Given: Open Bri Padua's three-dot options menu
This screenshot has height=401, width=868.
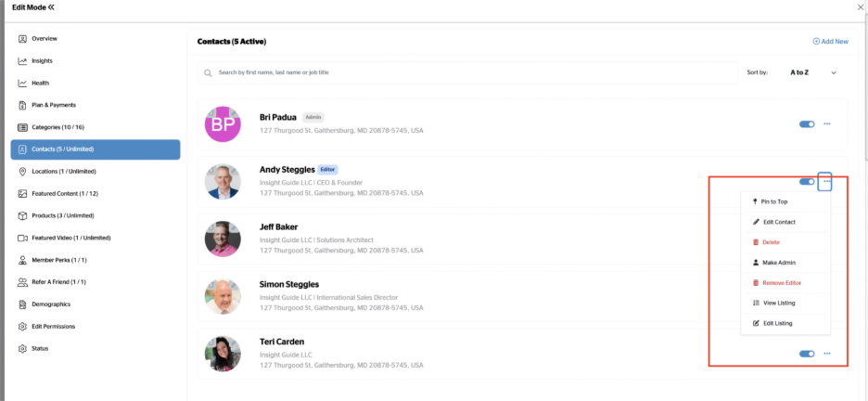Looking at the screenshot, I should pyautogui.click(x=826, y=123).
